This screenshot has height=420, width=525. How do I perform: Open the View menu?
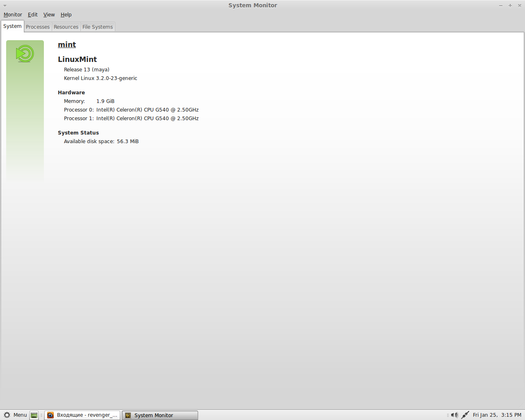point(49,15)
